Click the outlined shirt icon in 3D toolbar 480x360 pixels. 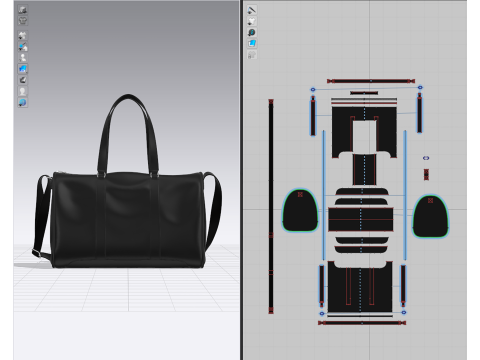23,21
